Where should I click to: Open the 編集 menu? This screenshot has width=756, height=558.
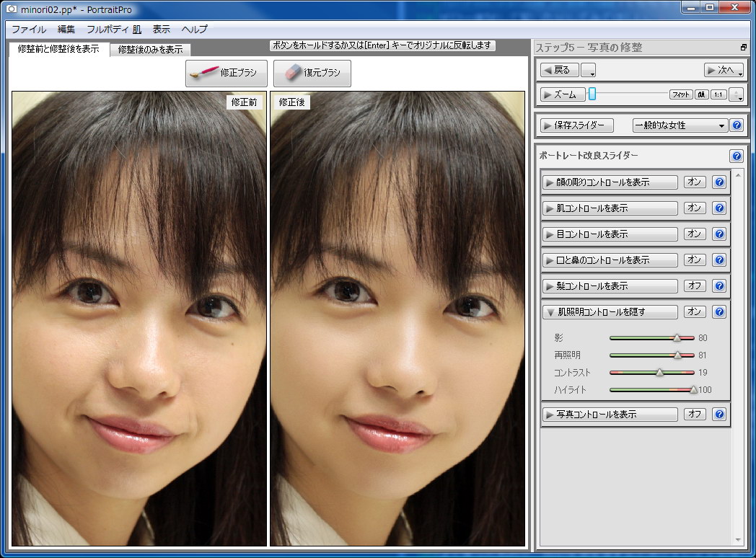(66, 30)
